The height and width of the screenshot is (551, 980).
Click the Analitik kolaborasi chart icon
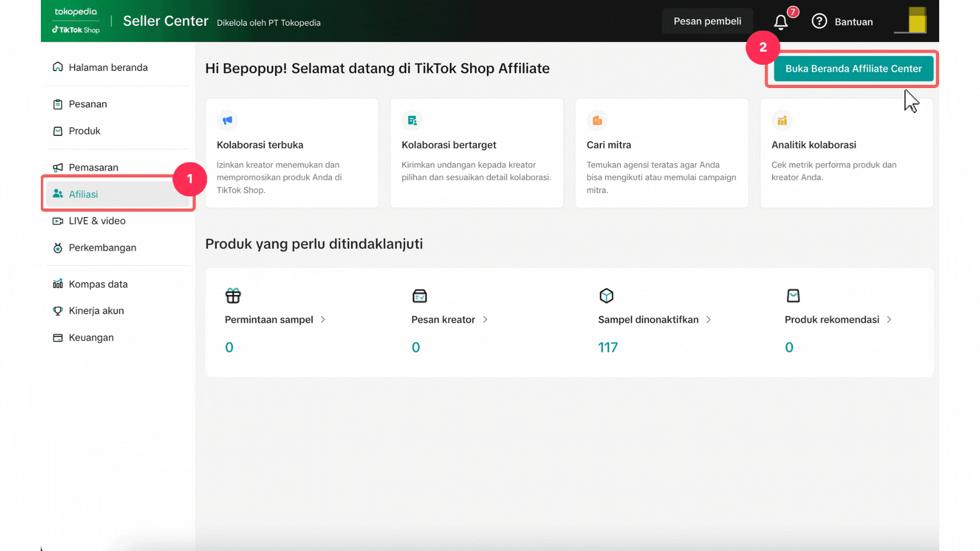pos(782,120)
